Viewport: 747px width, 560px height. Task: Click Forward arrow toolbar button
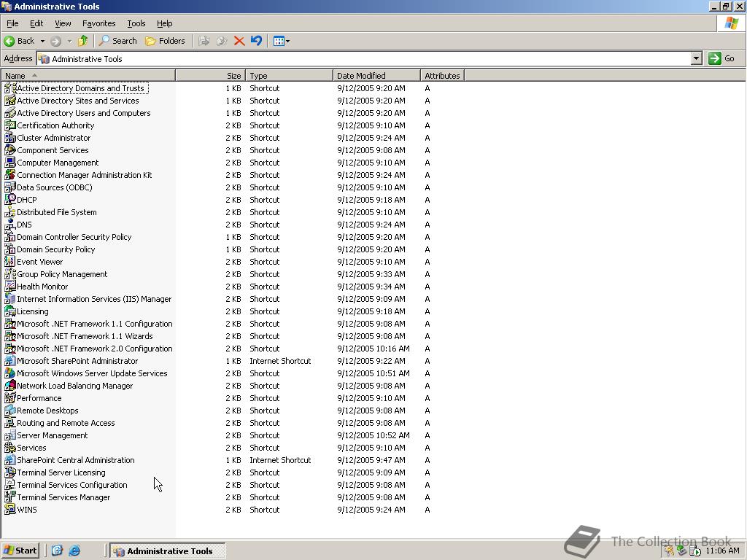point(55,41)
